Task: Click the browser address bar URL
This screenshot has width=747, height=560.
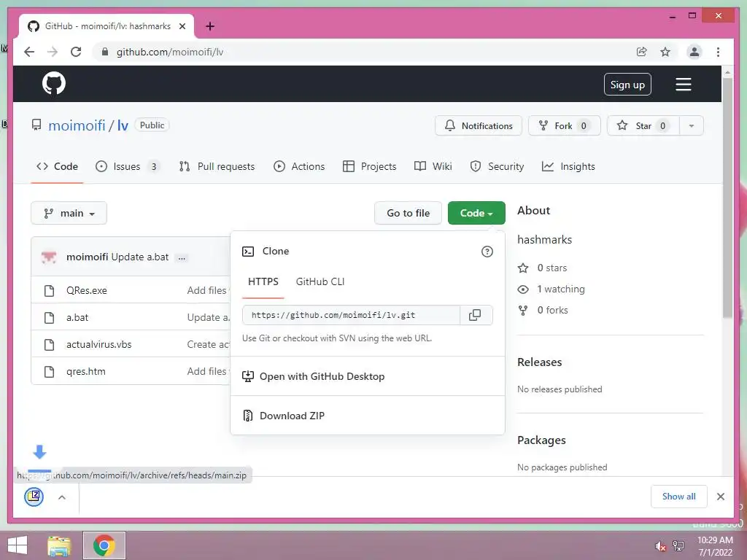Action: [170, 52]
